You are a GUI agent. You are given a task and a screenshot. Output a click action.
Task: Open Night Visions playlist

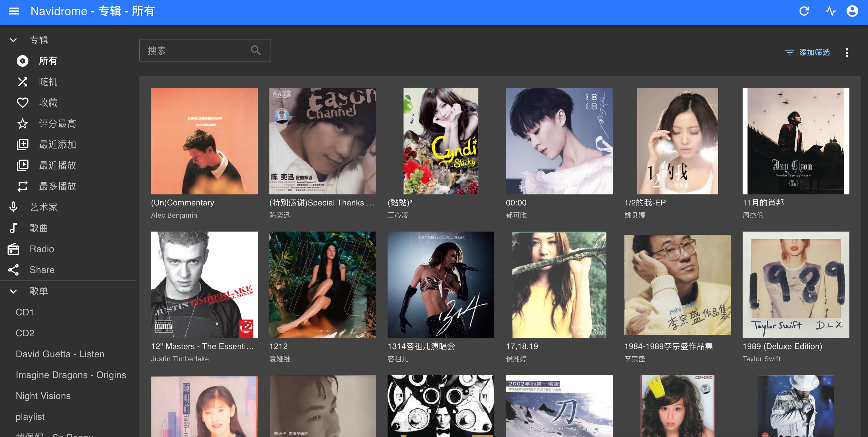click(x=43, y=396)
